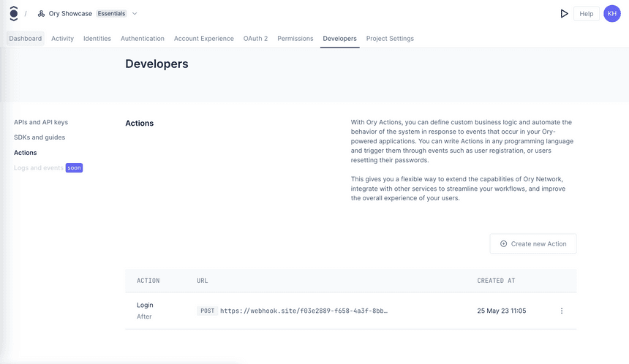Click the ACTION column header
The height and width of the screenshot is (364, 629).
148,281
